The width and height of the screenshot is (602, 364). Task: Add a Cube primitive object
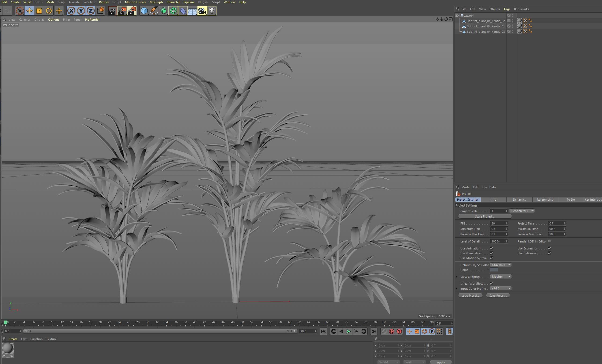coord(144,11)
